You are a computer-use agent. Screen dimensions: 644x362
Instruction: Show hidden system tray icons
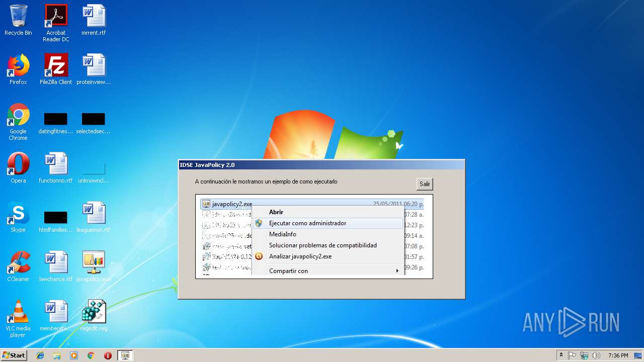pos(561,355)
